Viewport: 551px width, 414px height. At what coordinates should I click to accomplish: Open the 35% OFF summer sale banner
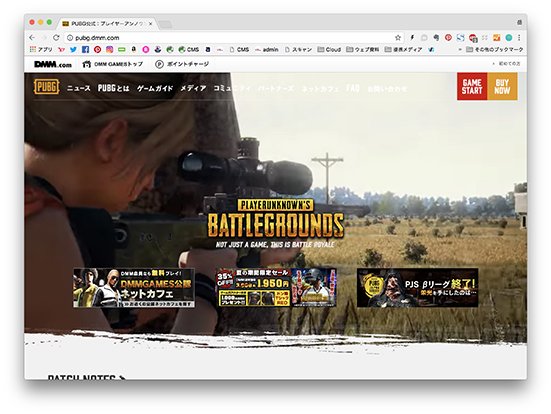[x=276, y=288]
